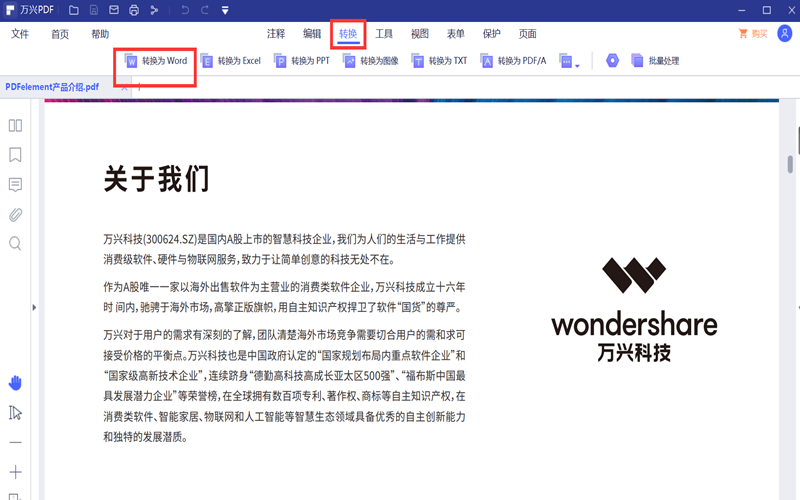Click the 购买 purchase link
This screenshot has height=500, width=800.
(x=753, y=34)
